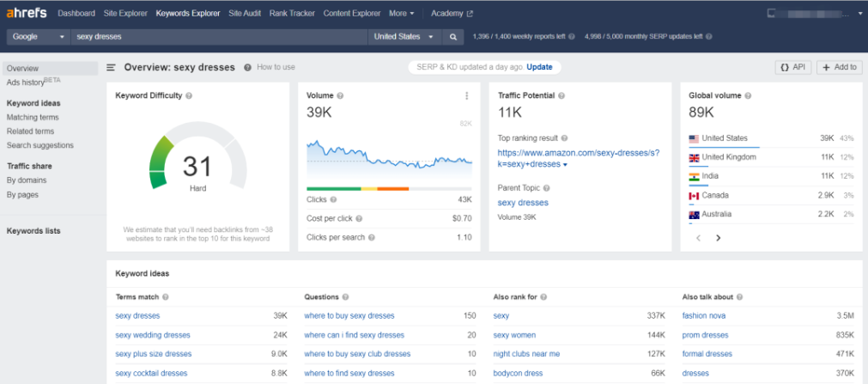Click in the keyword search input field
The height and width of the screenshot is (384, 868).
pyautogui.click(x=219, y=37)
